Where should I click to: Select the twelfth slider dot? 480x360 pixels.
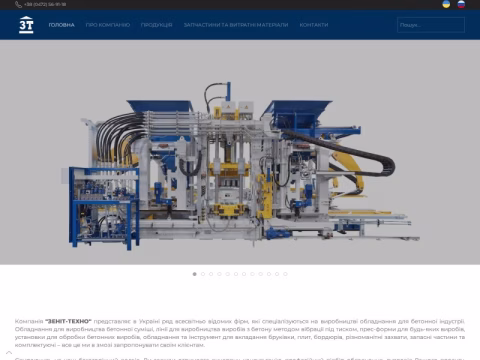285,274
